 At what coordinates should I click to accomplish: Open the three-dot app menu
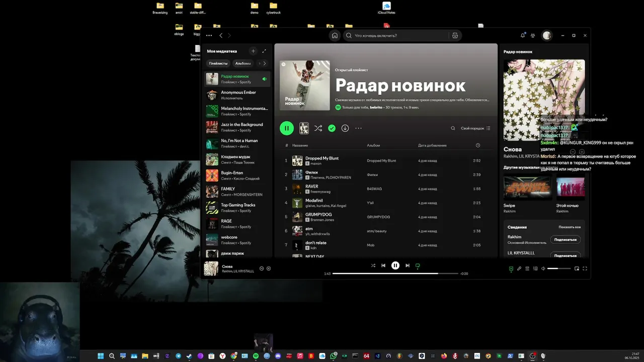coord(209,36)
